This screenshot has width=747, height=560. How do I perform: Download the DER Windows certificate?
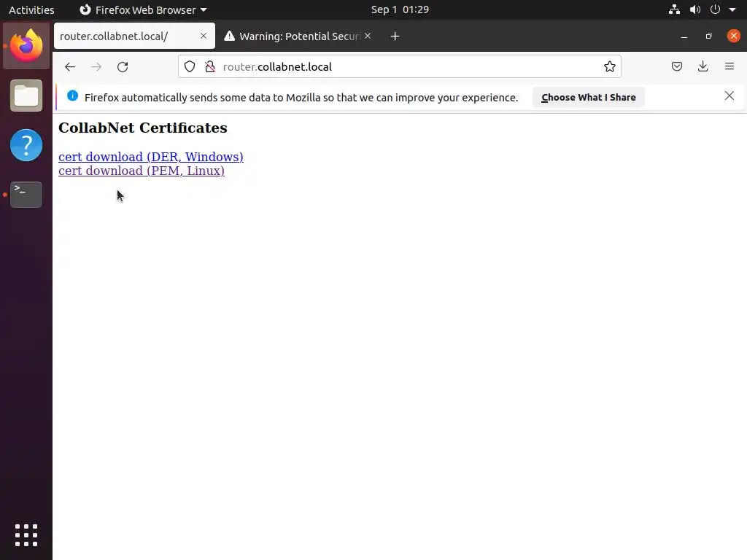(x=150, y=157)
